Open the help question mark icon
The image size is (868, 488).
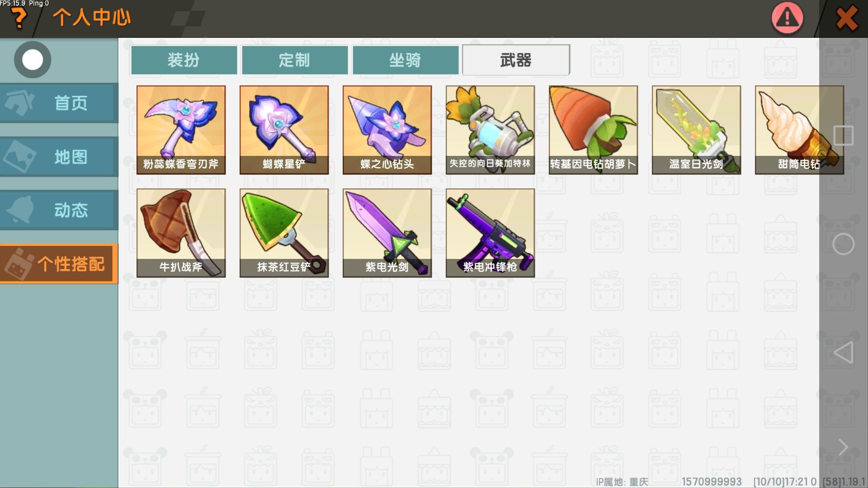pos(19,18)
